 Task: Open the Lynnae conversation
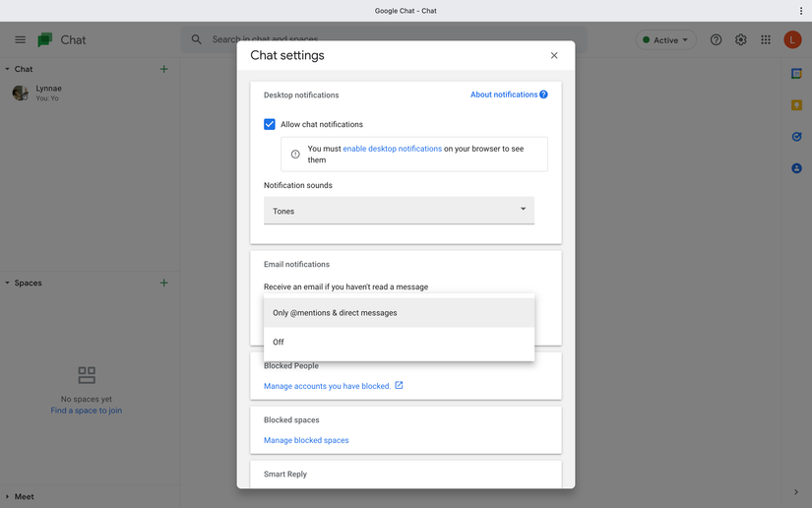pos(91,93)
